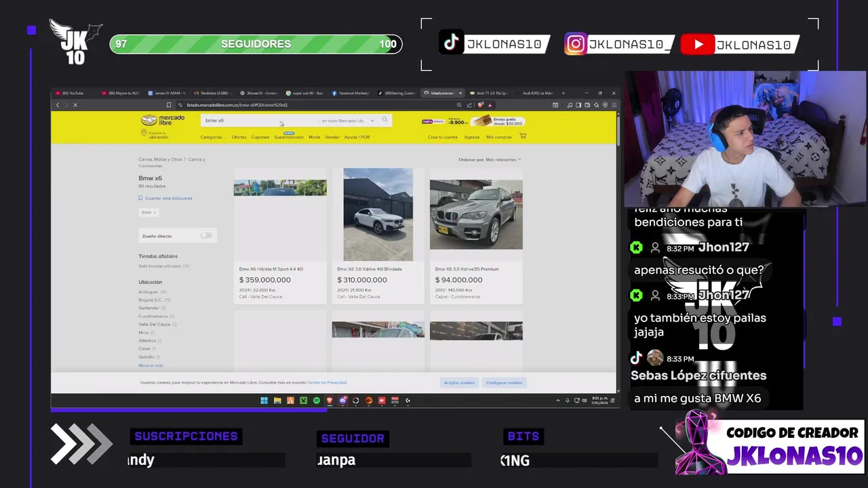Open Discord from the taskbar

tap(342, 401)
